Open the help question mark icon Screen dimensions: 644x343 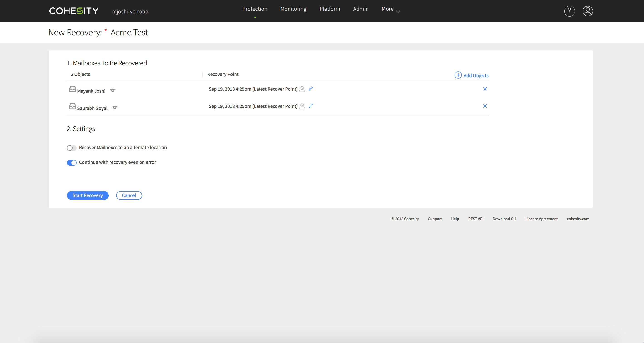(x=569, y=11)
